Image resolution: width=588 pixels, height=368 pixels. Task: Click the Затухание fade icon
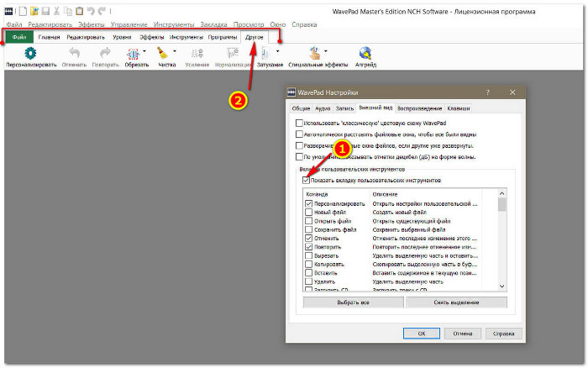(266, 54)
